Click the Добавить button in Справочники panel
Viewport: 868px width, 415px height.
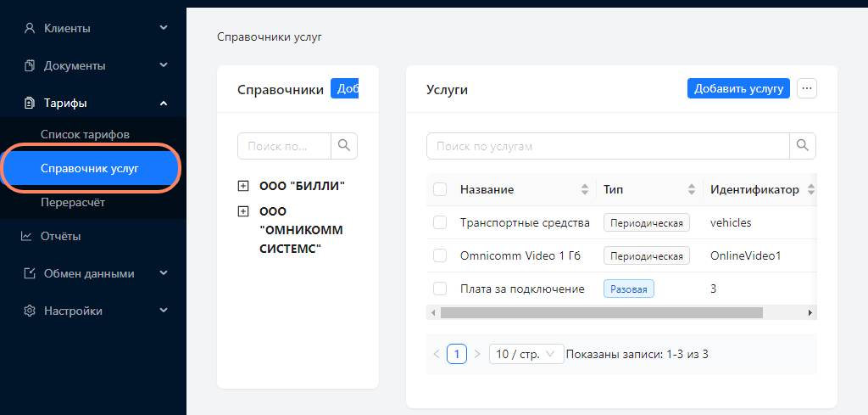[345, 88]
